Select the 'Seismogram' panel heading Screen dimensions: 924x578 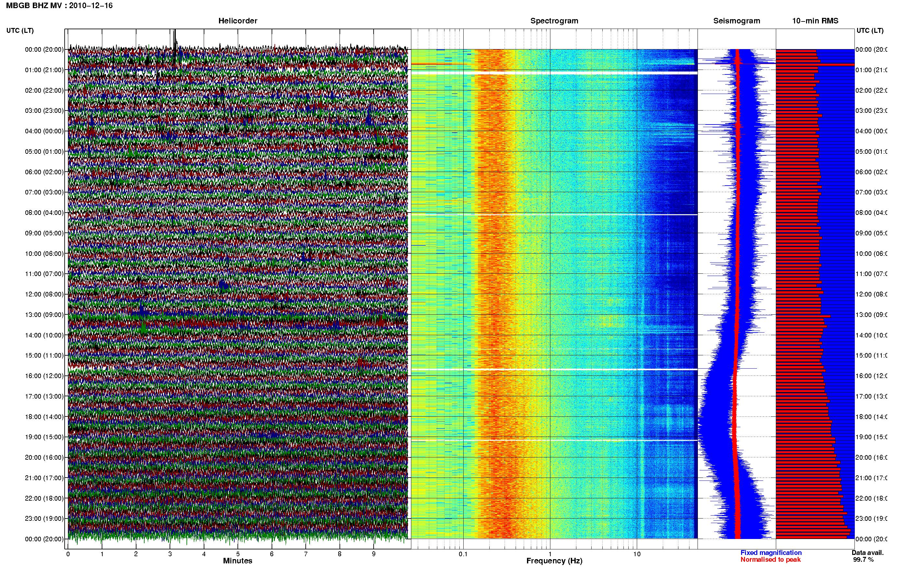[x=737, y=21]
